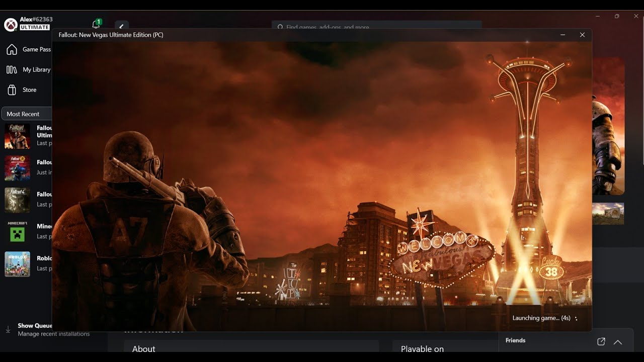Open the notifications bell icon
This screenshot has width=644, height=362.
point(96,24)
